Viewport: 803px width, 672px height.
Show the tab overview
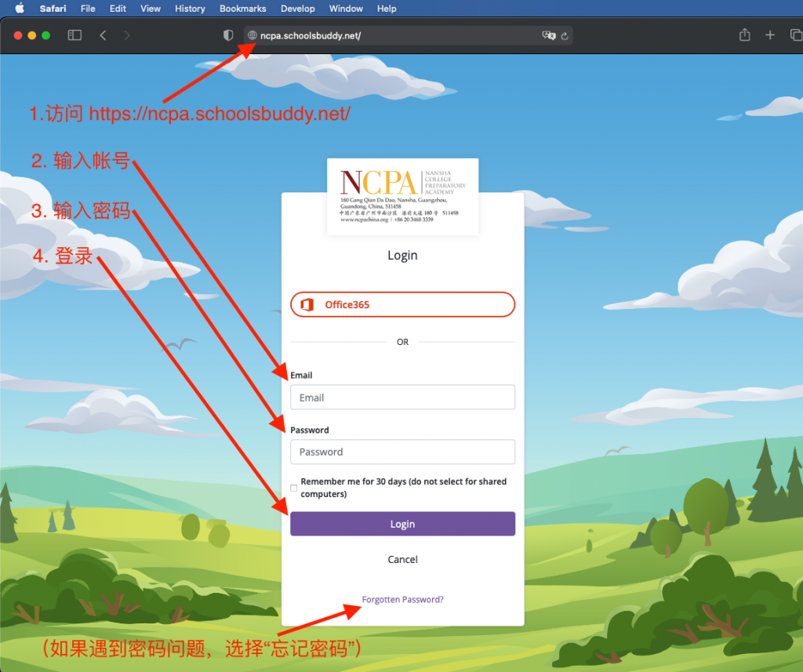[794, 35]
